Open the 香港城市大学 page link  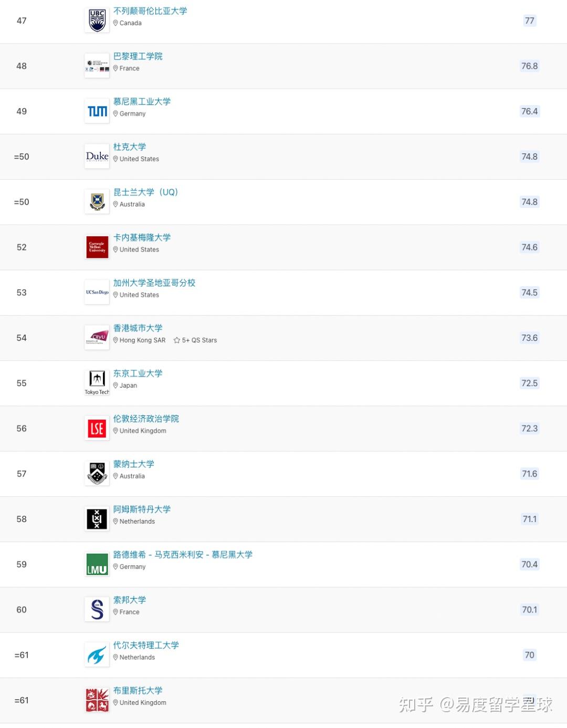click(x=138, y=328)
